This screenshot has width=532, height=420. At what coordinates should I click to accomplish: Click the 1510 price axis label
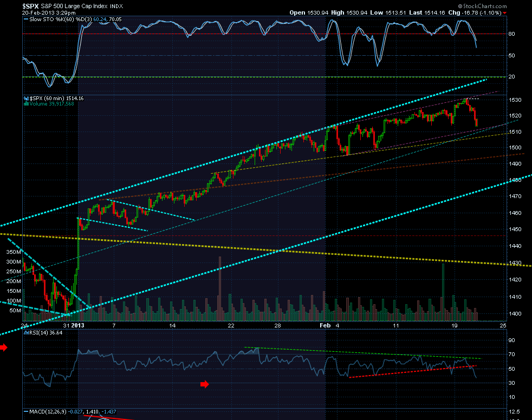click(x=515, y=132)
